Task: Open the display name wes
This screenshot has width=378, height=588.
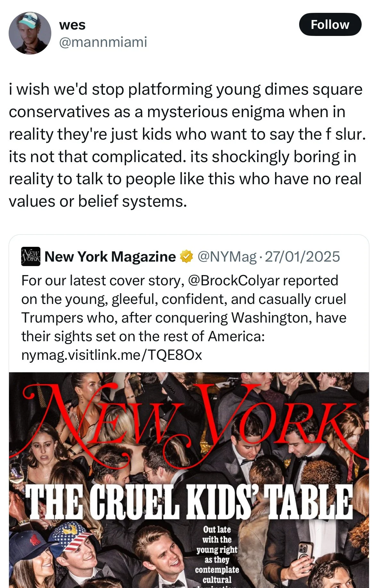Action: [72, 25]
